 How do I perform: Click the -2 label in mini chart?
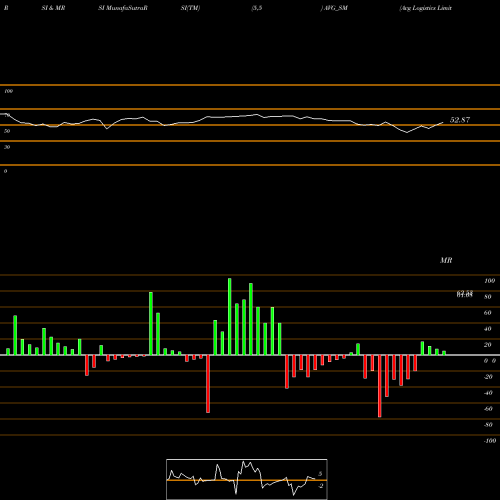point(320,486)
